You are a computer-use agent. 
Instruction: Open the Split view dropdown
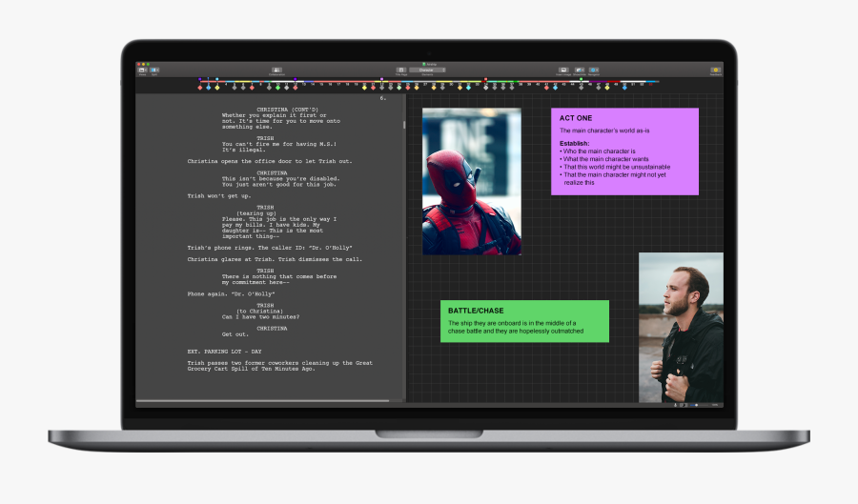click(154, 71)
